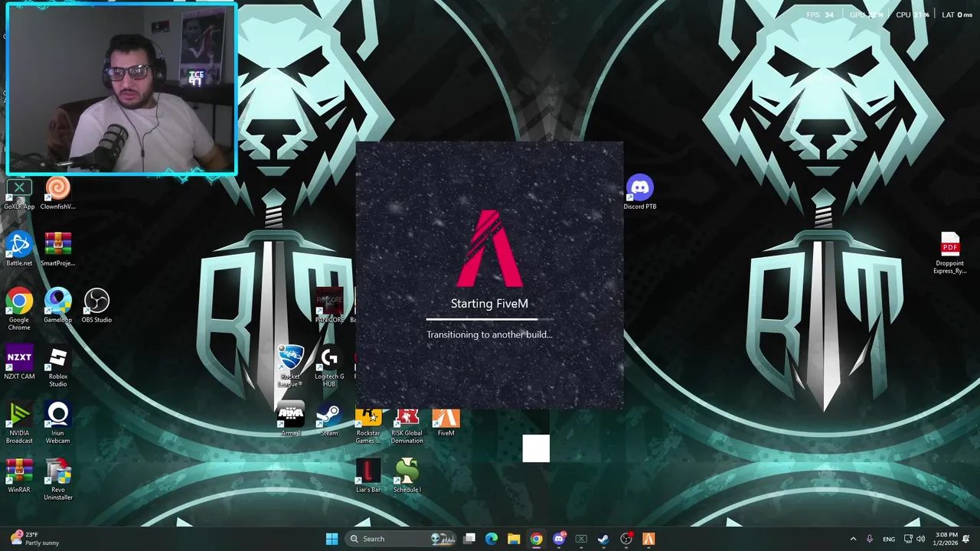Open the notifications bell icon
Viewport: 980px width, 551px height.
[966, 539]
